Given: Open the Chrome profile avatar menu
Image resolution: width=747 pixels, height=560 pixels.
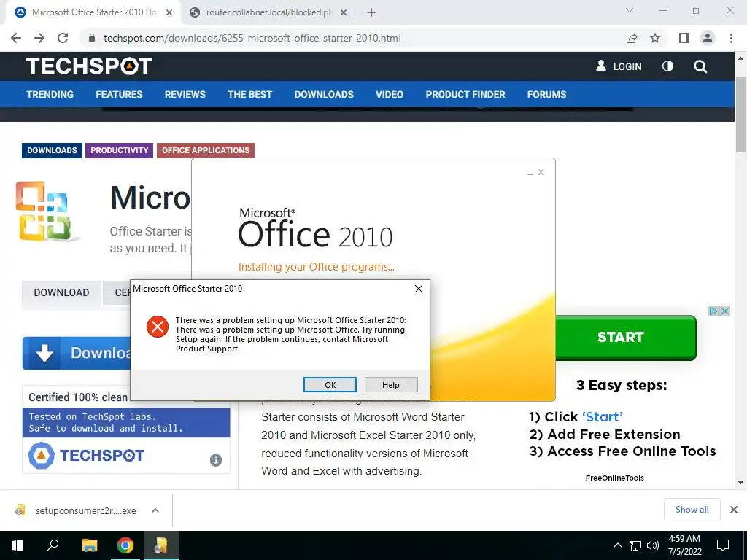Looking at the screenshot, I should (708, 38).
